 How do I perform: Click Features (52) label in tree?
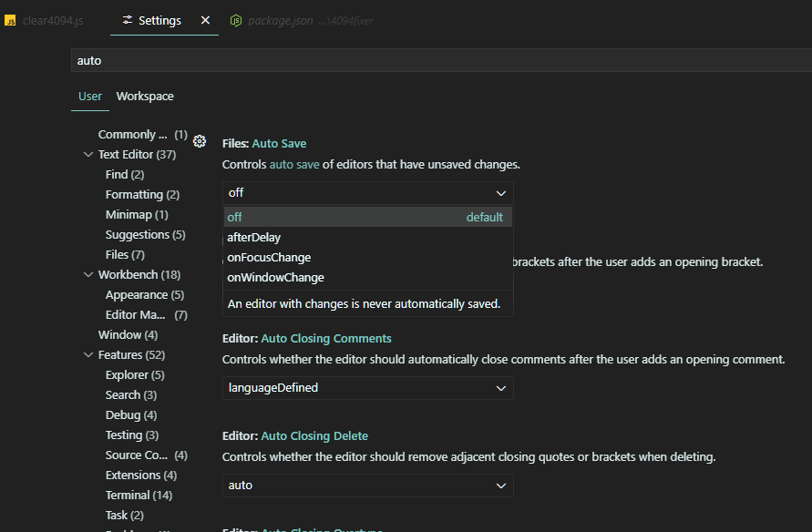tap(131, 355)
